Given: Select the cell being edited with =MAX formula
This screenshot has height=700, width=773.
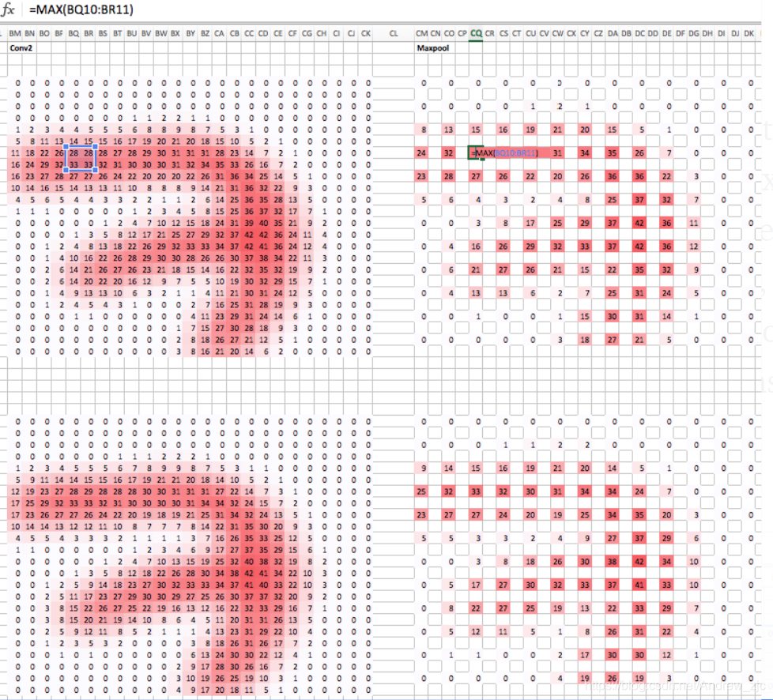Looking at the screenshot, I should 475,152.
